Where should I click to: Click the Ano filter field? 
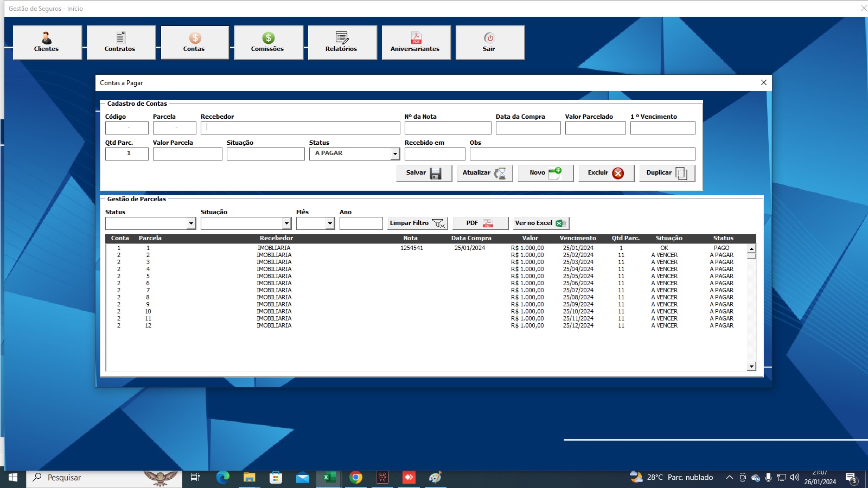click(361, 223)
